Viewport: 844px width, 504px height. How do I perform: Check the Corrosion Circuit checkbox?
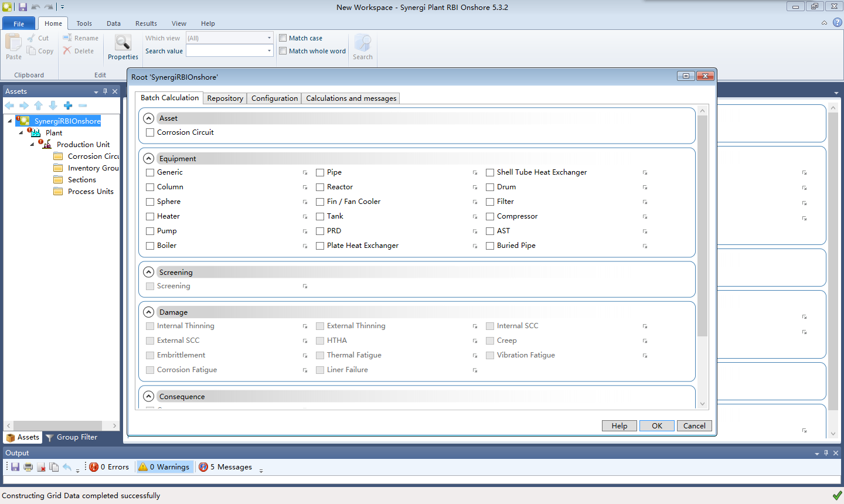150,132
